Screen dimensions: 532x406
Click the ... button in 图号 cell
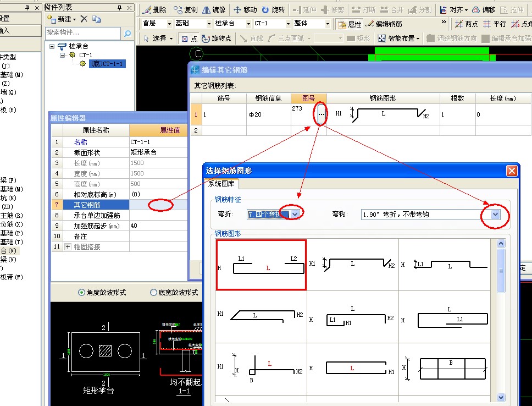[x=322, y=114]
